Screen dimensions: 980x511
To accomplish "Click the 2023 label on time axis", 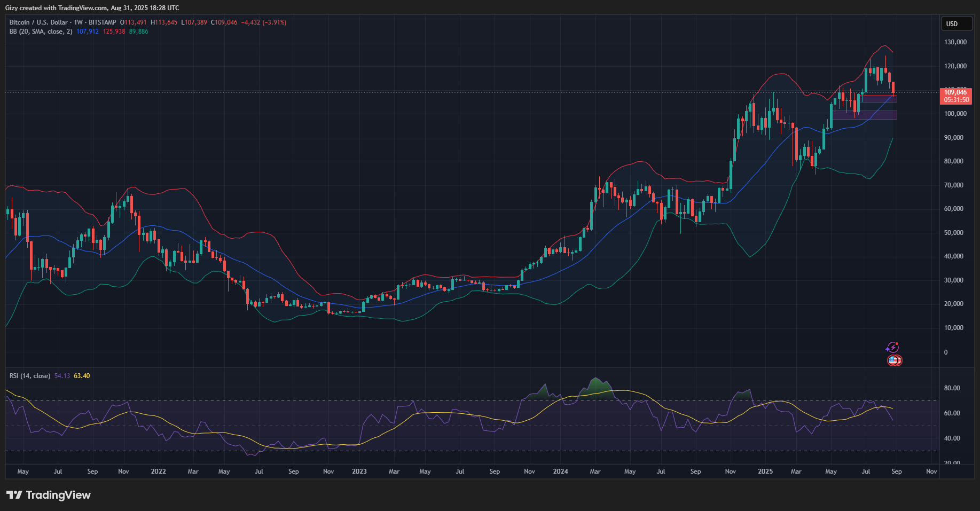I will point(359,471).
